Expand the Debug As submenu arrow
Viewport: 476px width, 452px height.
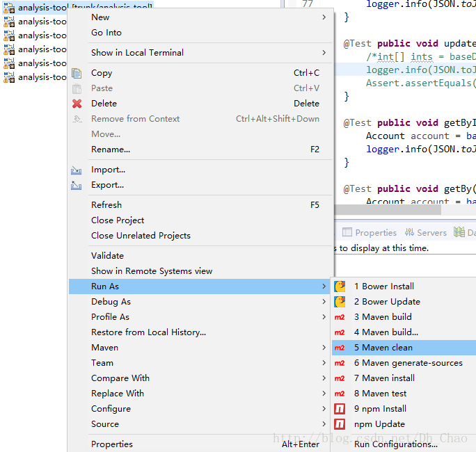pyautogui.click(x=324, y=302)
